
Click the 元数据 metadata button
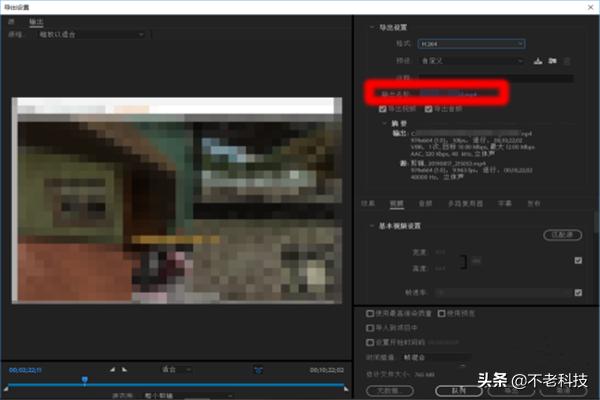point(390,391)
